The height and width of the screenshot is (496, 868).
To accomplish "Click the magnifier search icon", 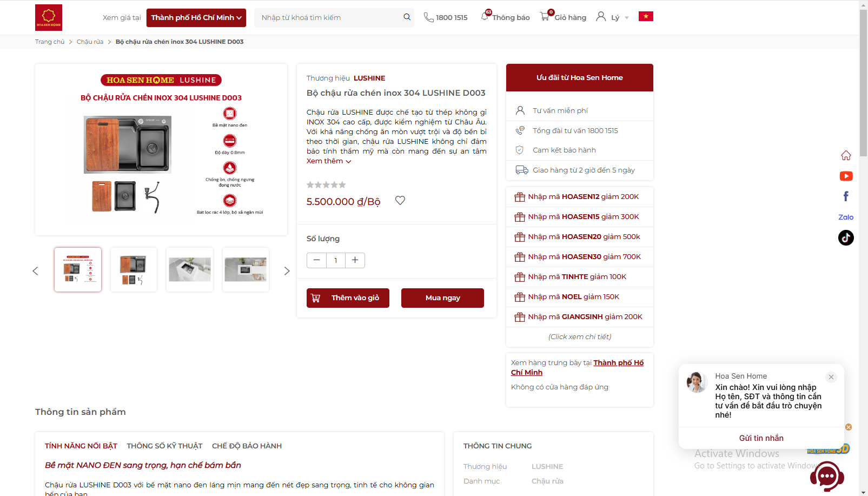I will click(x=407, y=17).
